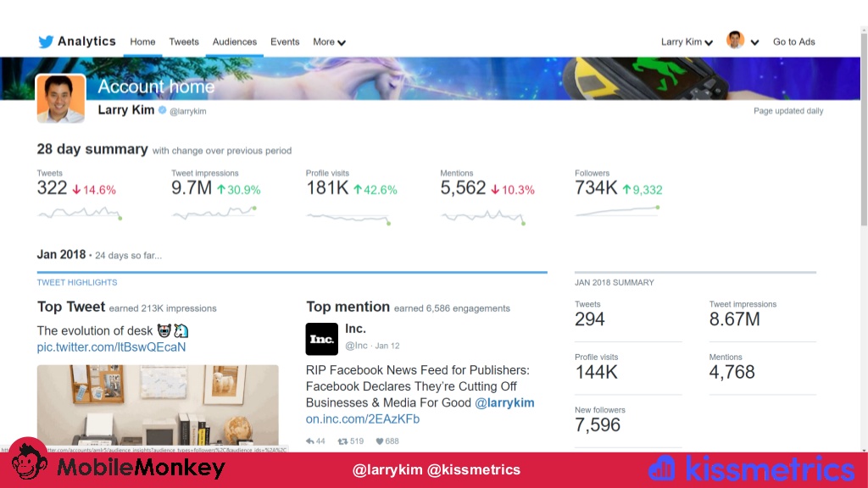The width and height of the screenshot is (868, 488).
Task: Click the 144K profile visits summary value
Action: pos(596,373)
